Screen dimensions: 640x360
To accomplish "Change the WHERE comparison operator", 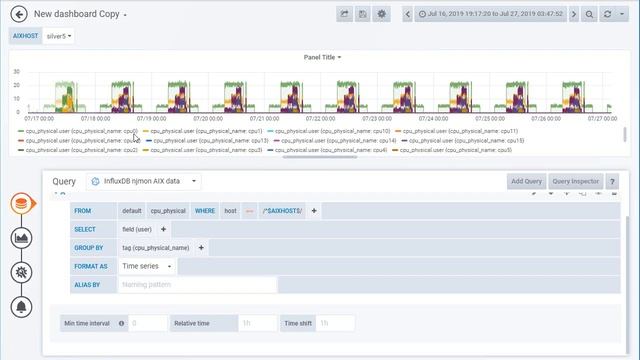I will click(249, 211).
